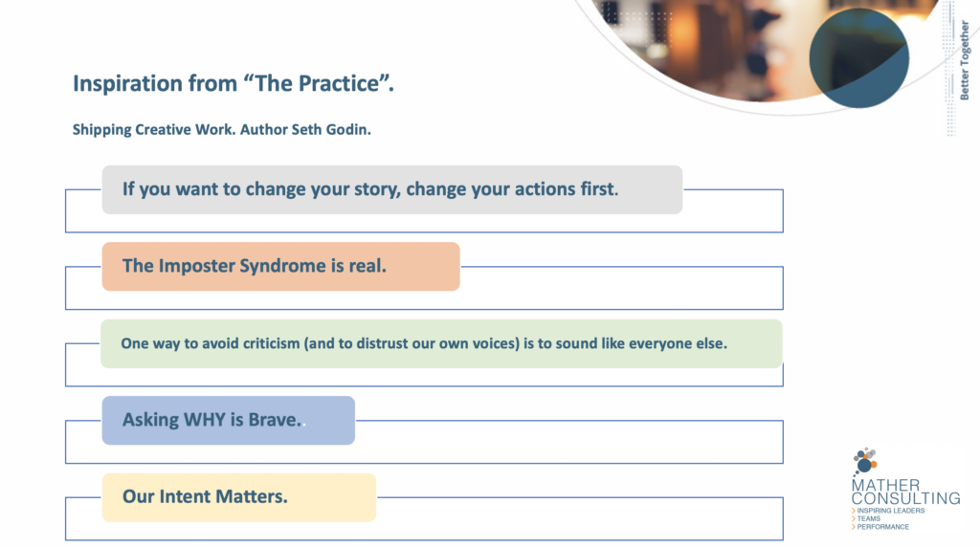Click the dotted pattern beside 'Better Together'
The image size is (980, 547).
click(x=950, y=69)
